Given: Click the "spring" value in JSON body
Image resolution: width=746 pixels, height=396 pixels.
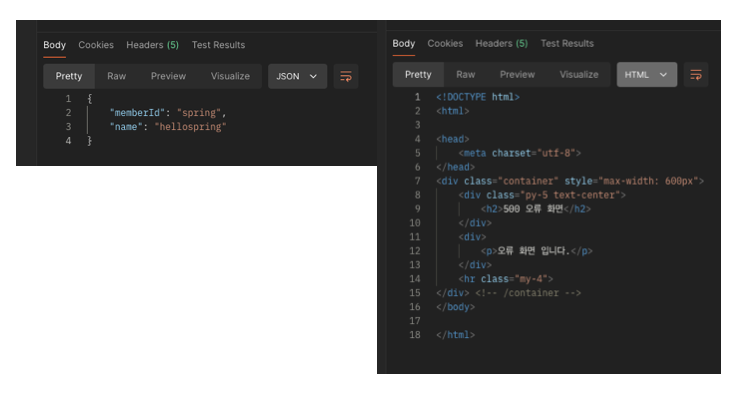Looking at the screenshot, I should pyautogui.click(x=199, y=113).
